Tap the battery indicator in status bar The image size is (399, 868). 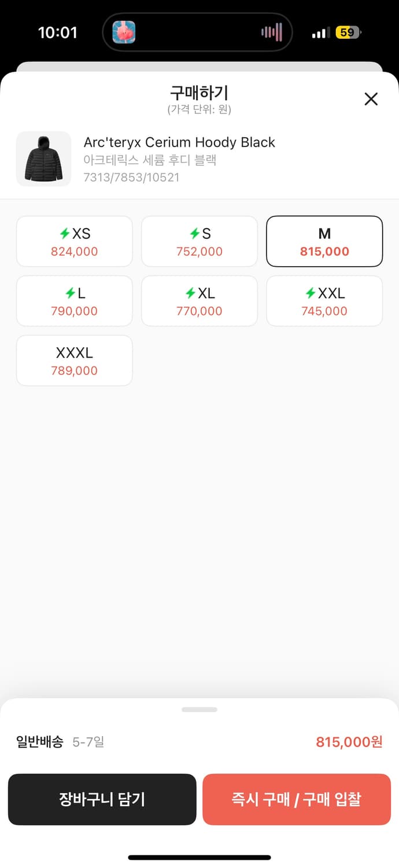click(348, 33)
